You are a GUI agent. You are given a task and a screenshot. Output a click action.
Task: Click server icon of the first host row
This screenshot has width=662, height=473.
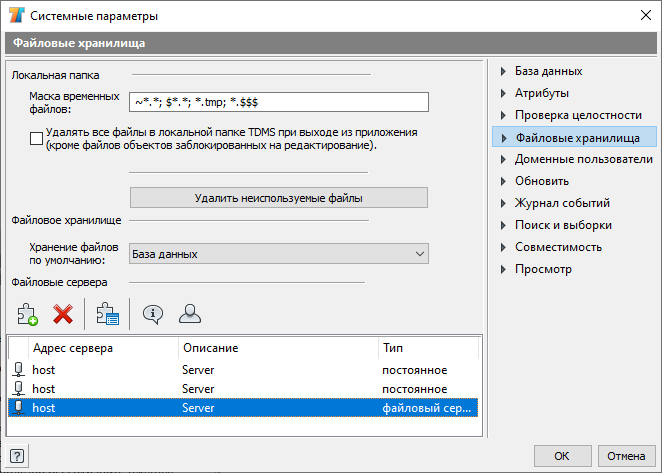18,370
